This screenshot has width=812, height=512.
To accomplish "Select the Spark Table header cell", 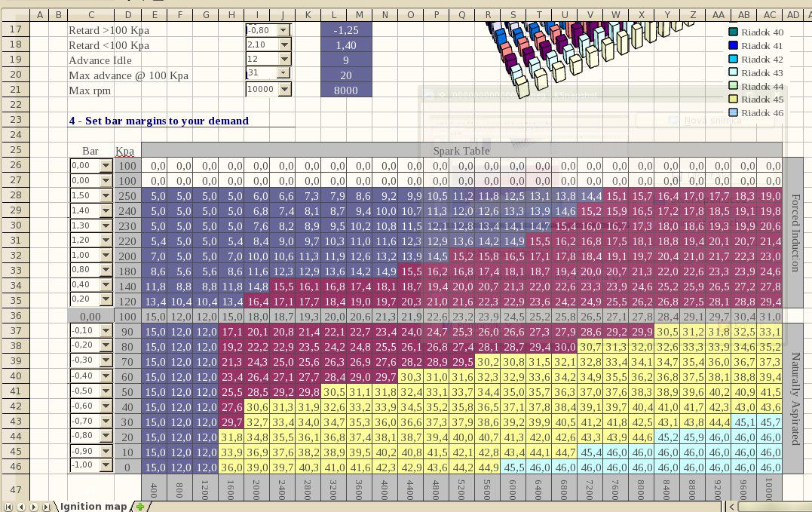I will click(461, 151).
